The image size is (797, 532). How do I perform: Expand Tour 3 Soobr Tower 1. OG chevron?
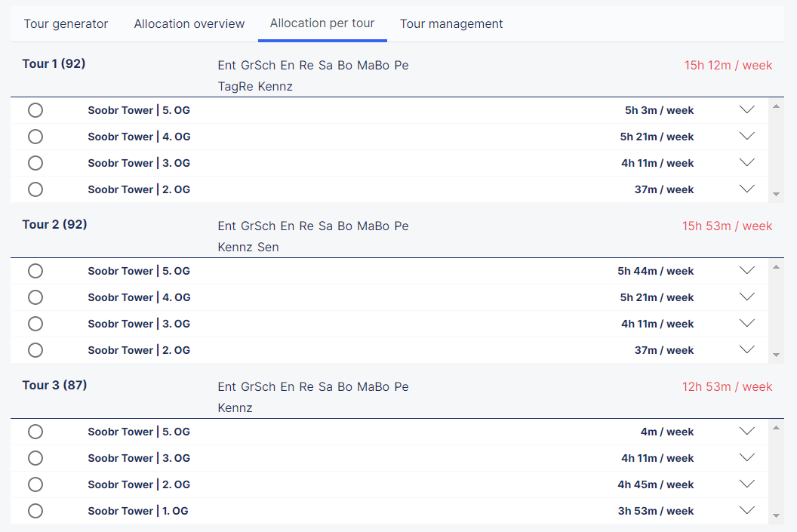pos(747,511)
